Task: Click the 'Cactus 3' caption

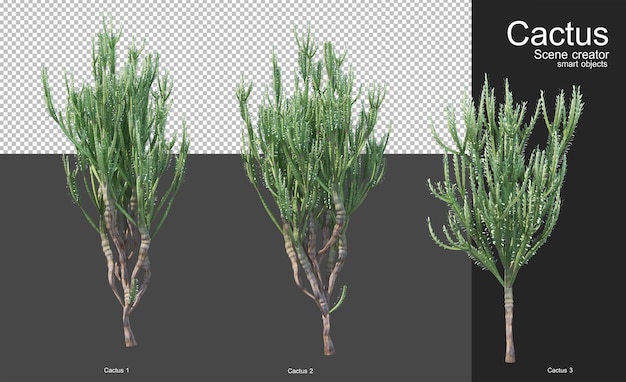Action: tap(560, 370)
